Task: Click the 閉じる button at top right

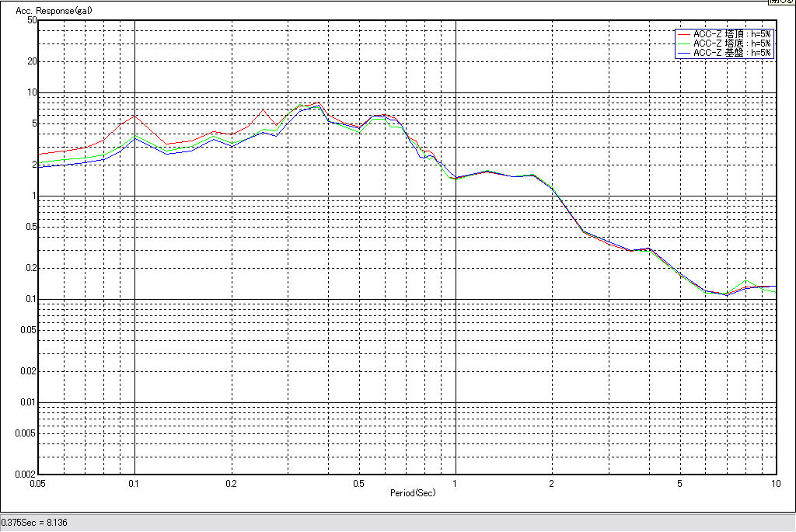Action: coord(781,2)
